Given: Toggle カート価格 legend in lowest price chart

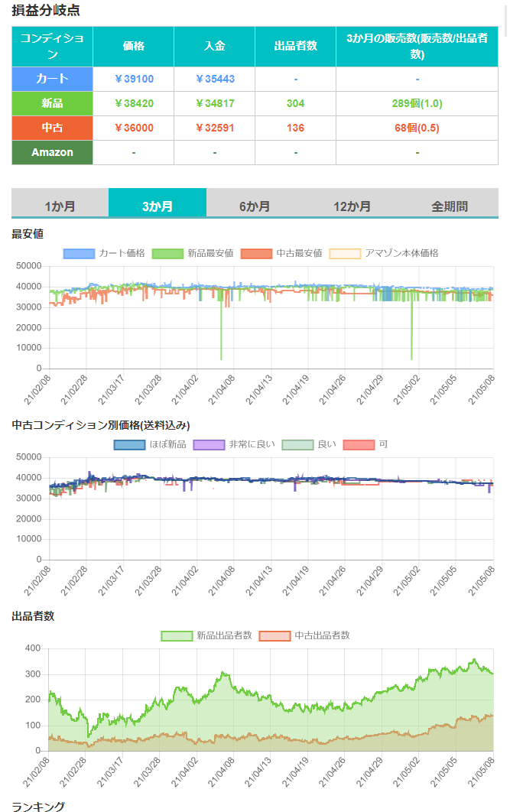Looking at the screenshot, I should 79,253.
